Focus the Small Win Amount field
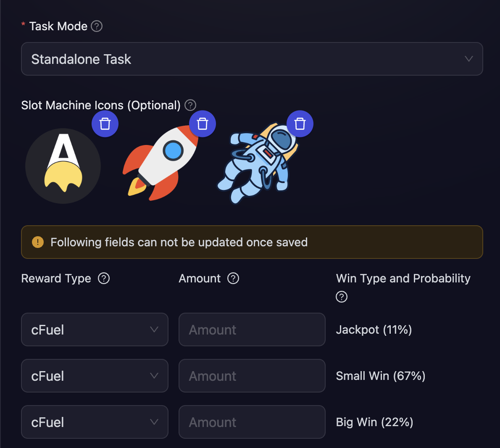The height and width of the screenshot is (448, 500). (252, 376)
